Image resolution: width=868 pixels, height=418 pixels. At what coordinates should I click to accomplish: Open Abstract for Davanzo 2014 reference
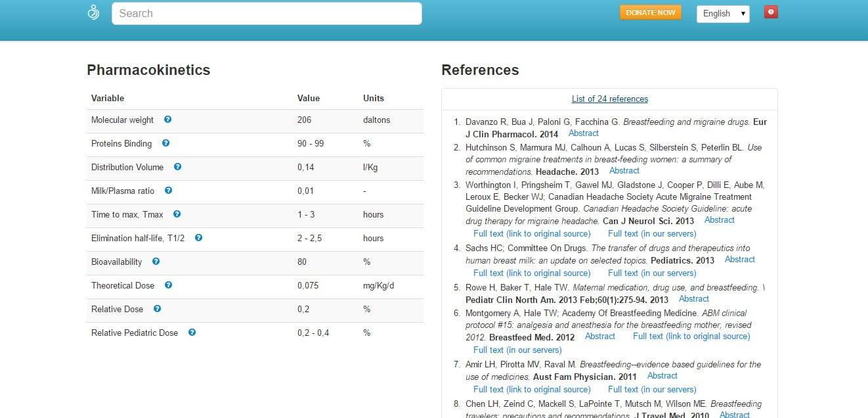click(583, 133)
